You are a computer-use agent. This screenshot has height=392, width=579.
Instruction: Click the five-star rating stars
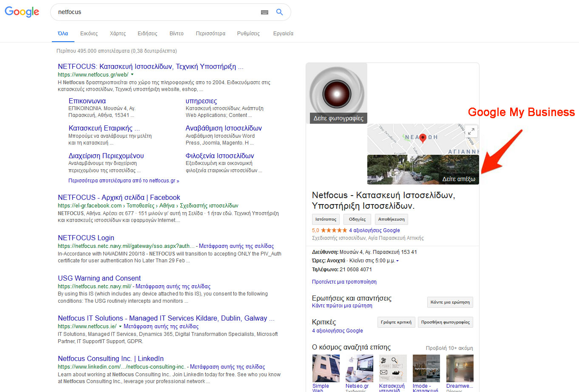(334, 230)
